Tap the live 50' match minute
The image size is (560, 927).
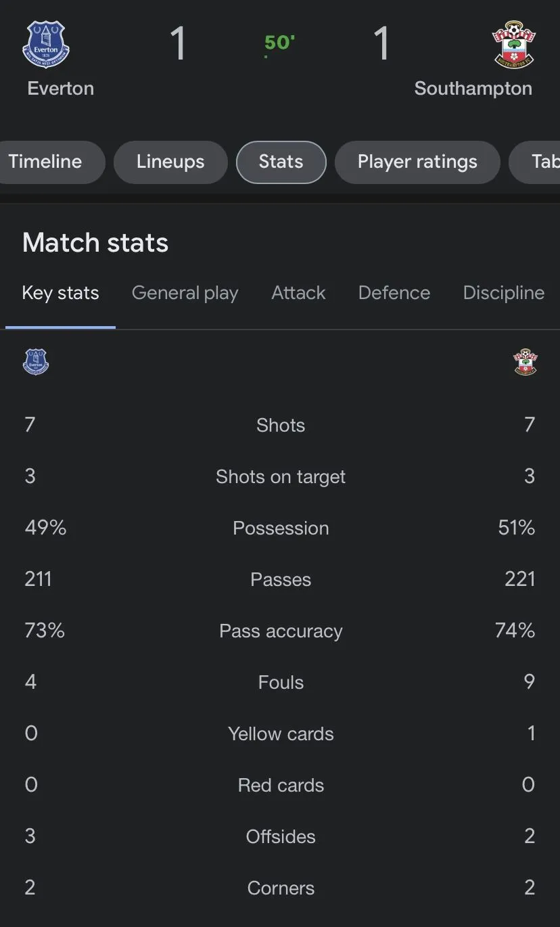(x=279, y=43)
